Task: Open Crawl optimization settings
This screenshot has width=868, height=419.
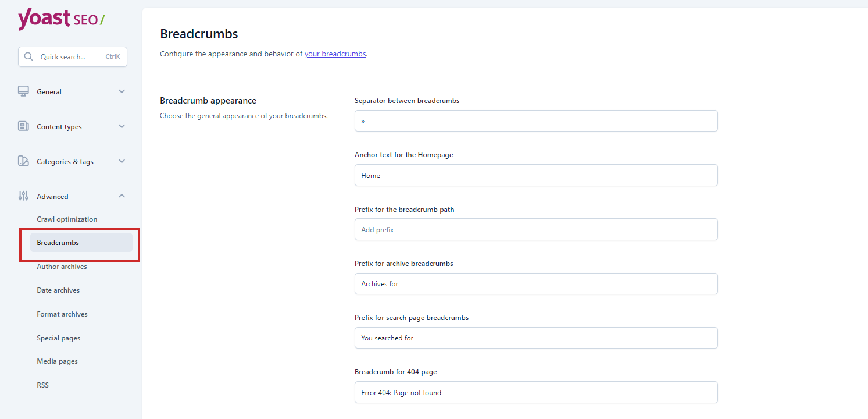Action: pyautogui.click(x=67, y=219)
